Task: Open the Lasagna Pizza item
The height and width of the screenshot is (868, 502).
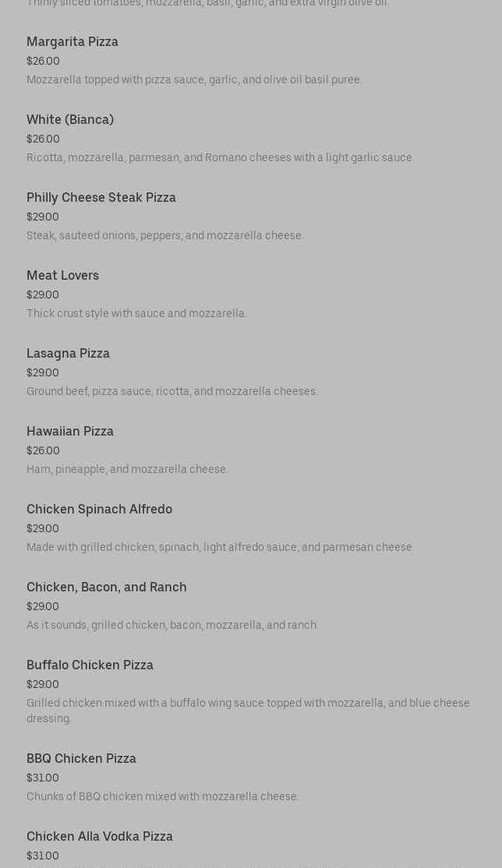Action: click(x=68, y=354)
